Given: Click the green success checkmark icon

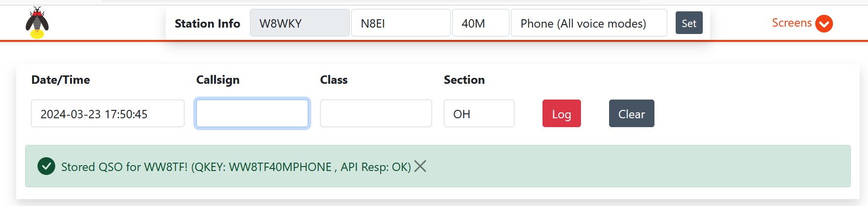Looking at the screenshot, I should tap(46, 167).
